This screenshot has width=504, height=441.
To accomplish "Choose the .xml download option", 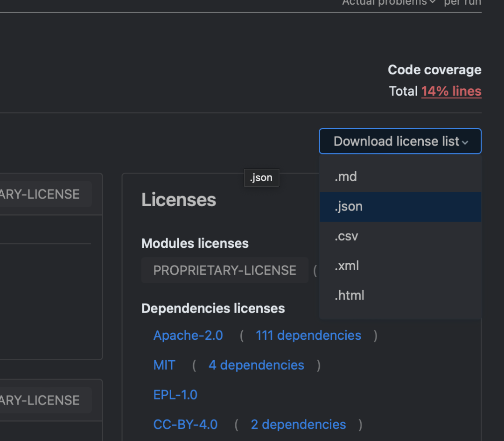I will point(400,266).
